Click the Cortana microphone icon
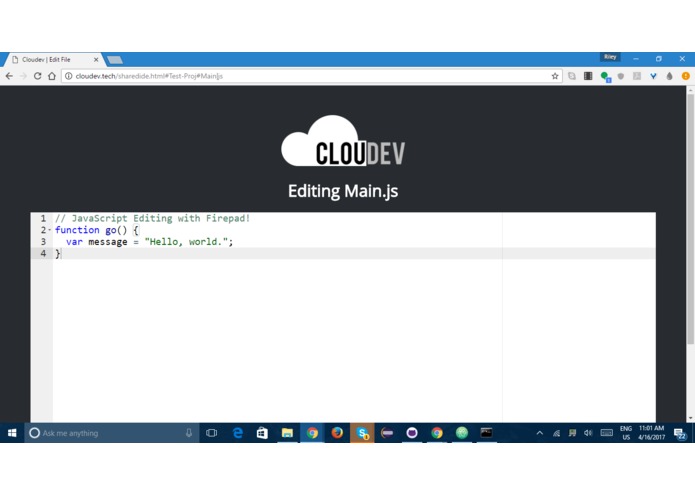Image resolution: width=695 pixels, height=494 pixels. click(x=189, y=433)
